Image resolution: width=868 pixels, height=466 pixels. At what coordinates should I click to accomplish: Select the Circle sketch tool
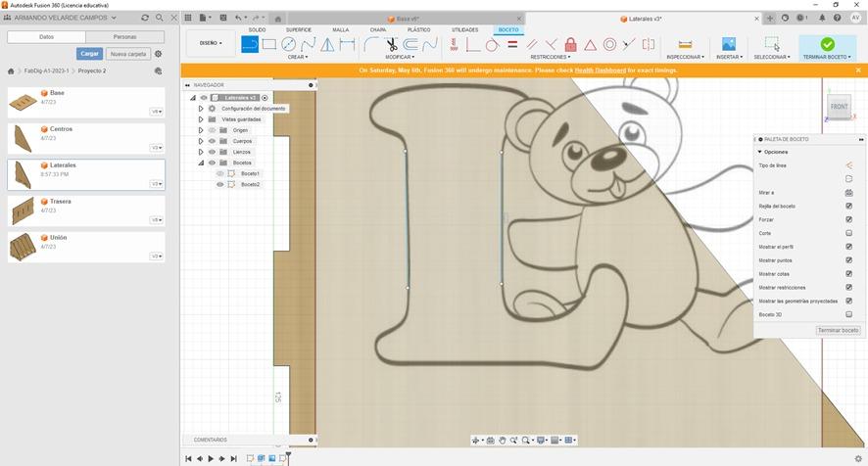288,44
